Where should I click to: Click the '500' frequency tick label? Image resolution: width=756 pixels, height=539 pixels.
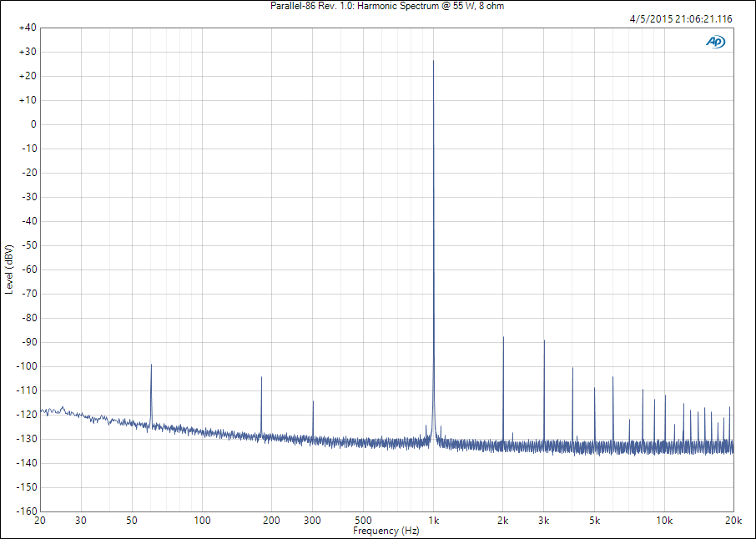coord(364,521)
